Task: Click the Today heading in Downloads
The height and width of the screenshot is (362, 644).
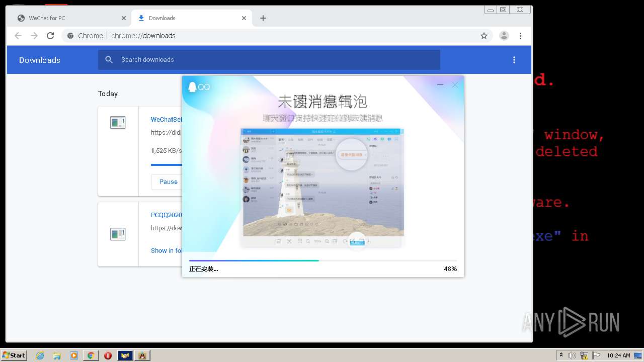Action: (108, 94)
